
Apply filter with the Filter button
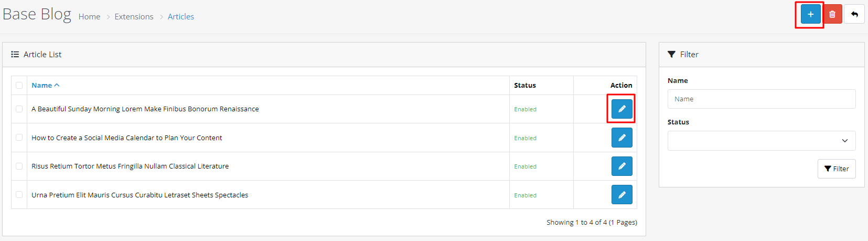pos(837,169)
